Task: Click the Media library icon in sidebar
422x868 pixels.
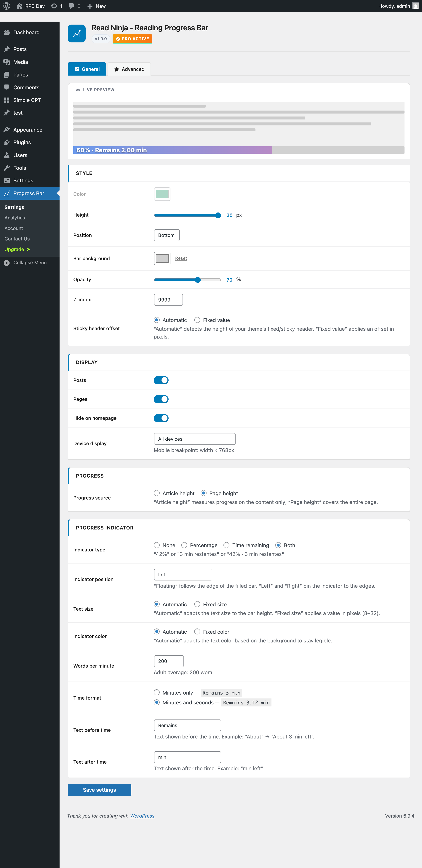Action: pos(7,62)
